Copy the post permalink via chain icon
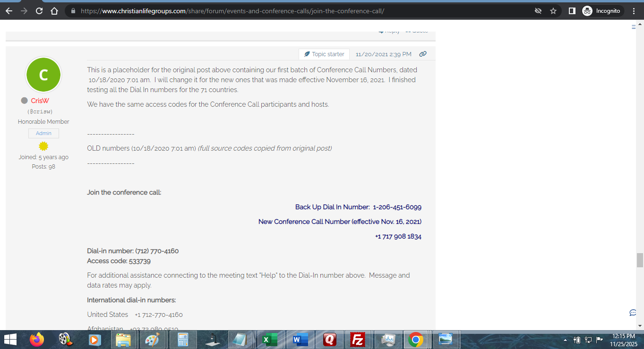This screenshot has height=349, width=644. pyautogui.click(x=423, y=54)
